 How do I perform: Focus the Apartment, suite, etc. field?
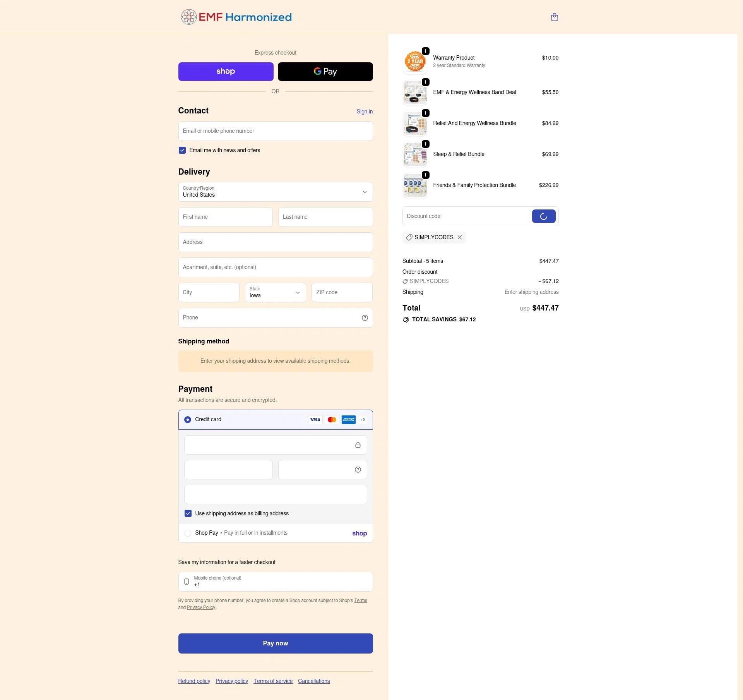tap(276, 268)
